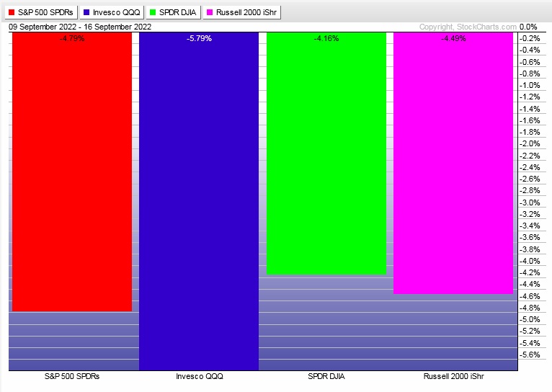Click the SPDR DJIA x-axis label
The height and width of the screenshot is (392, 552).
tap(326, 376)
